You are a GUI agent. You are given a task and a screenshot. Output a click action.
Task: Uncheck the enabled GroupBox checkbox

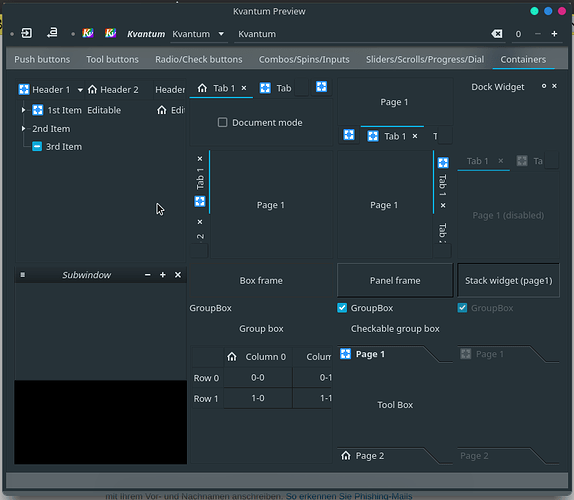tap(342, 308)
